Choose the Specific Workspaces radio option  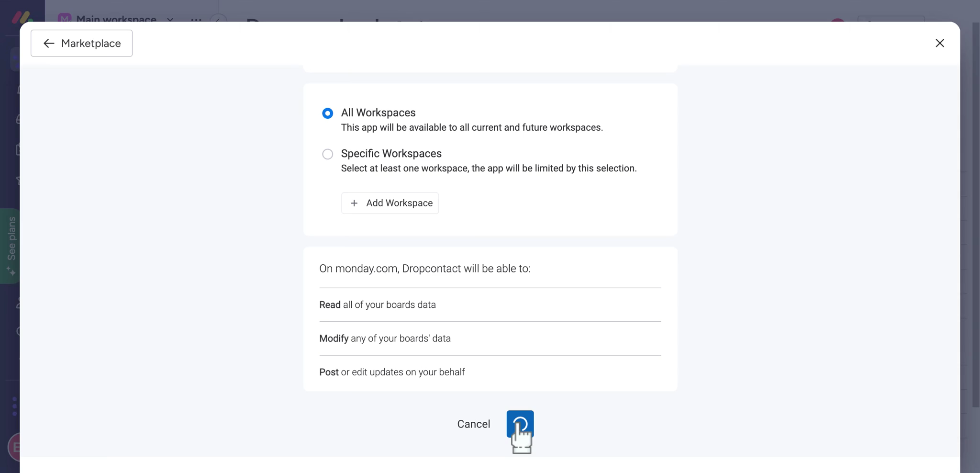coord(327,154)
